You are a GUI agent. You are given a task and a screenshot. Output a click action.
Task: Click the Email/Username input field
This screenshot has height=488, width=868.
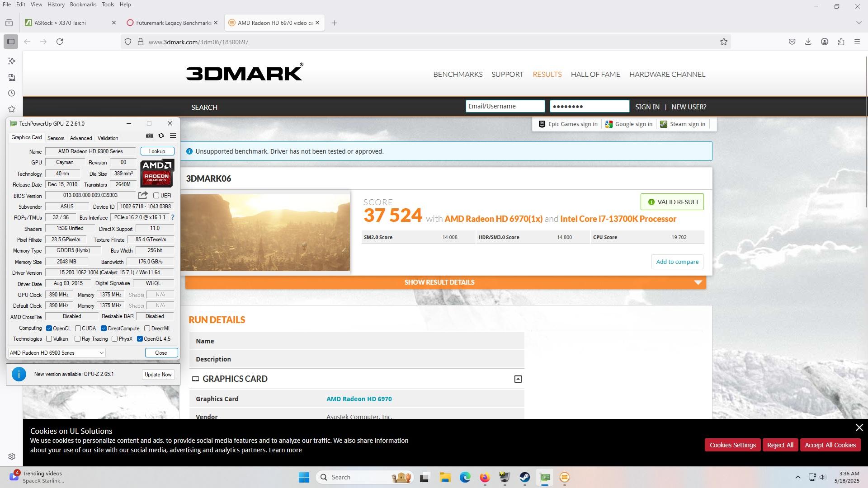505,106
